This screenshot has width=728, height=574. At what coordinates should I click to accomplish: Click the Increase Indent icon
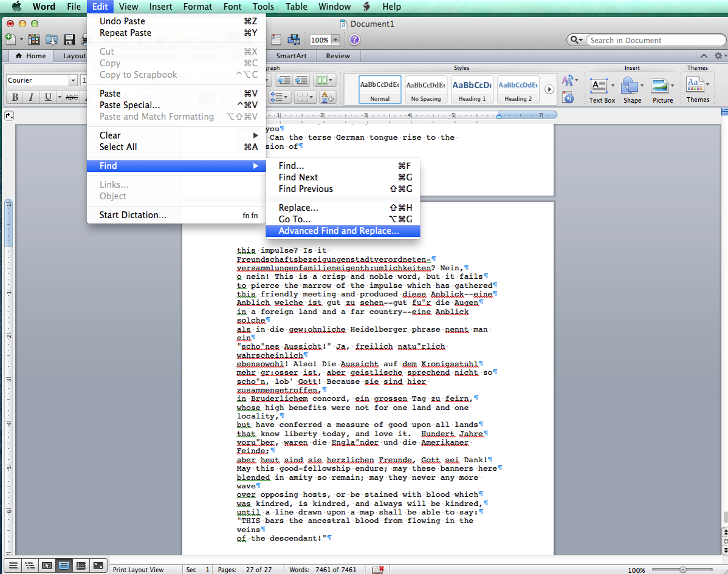click(x=301, y=80)
